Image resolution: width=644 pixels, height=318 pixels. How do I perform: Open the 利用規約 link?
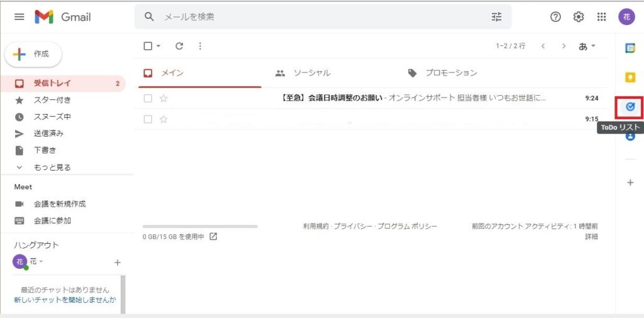[x=316, y=226]
